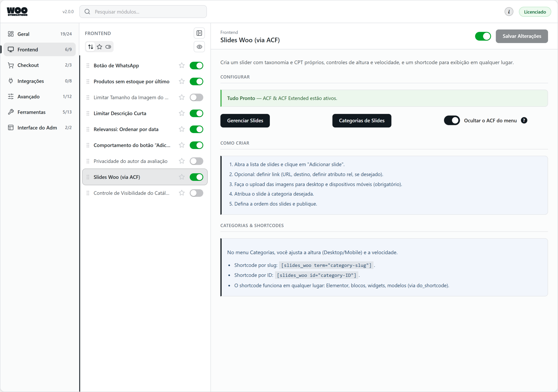Click the slides_woo term shortcode text
The image size is (558, 392).
[x=326, y=265]
